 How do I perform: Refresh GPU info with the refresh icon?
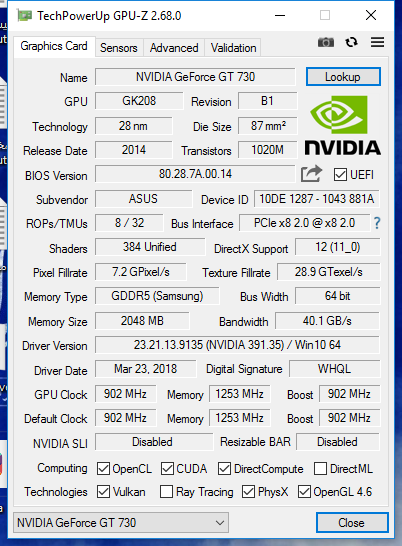tap(351, 42)
